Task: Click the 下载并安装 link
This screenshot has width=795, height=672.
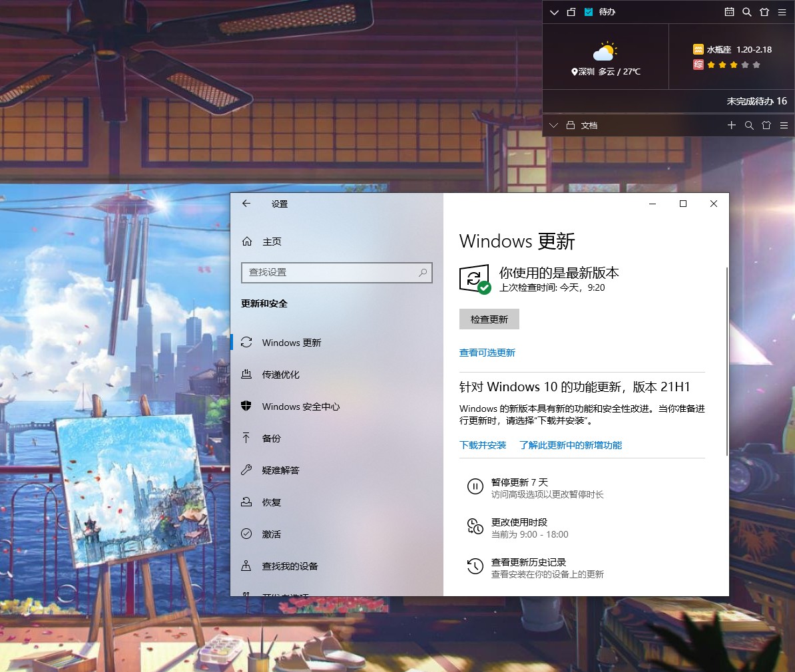Action: click(483, 445)
